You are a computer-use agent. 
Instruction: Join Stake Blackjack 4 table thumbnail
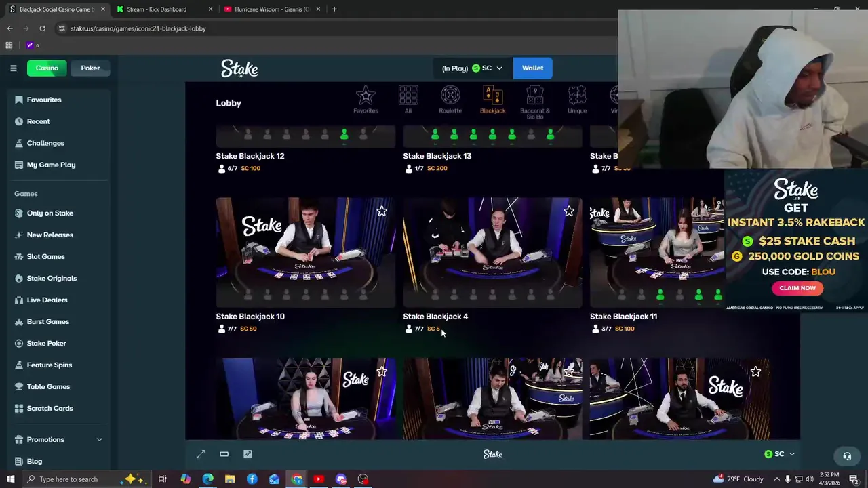point(492,252)
